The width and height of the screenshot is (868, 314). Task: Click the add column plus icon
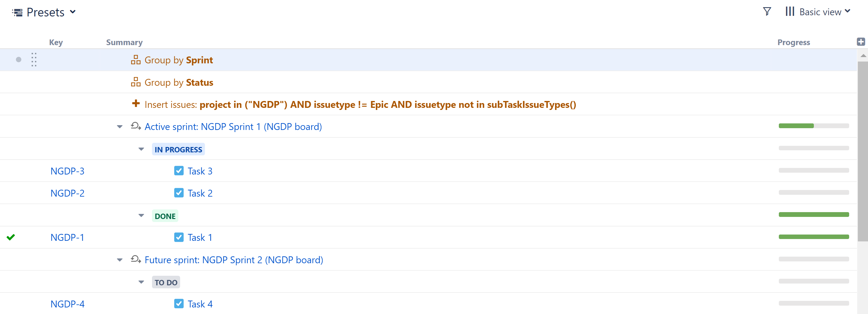[x=861, y=42]
